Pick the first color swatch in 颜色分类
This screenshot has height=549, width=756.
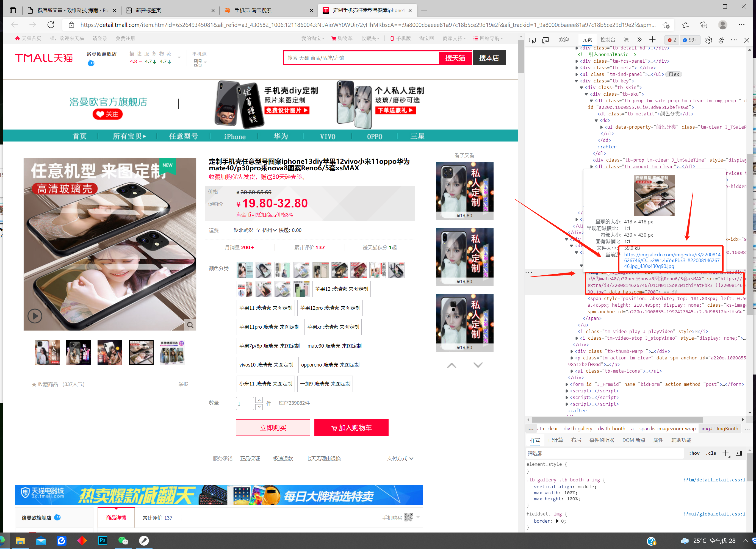pyautogui.click(x=245, y=270)
